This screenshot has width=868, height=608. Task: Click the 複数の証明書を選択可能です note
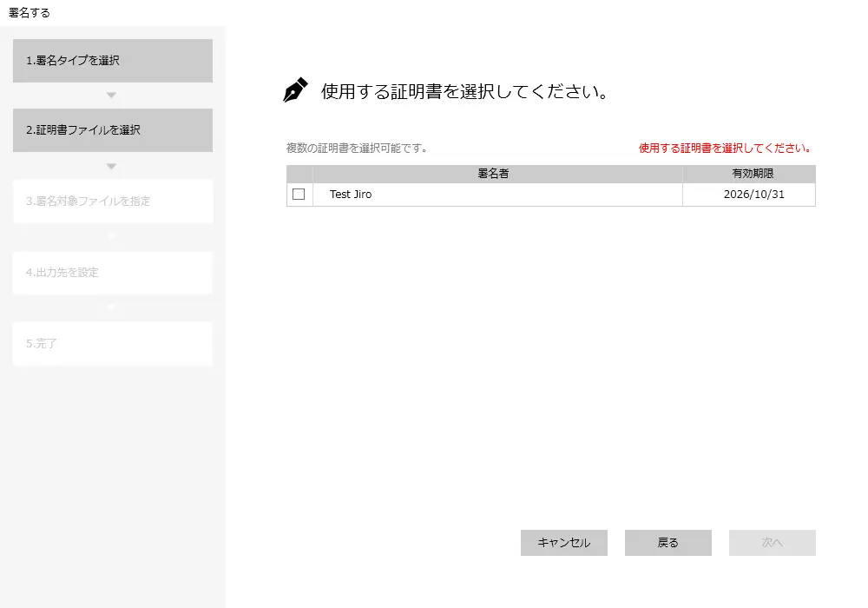pos(357,149)
